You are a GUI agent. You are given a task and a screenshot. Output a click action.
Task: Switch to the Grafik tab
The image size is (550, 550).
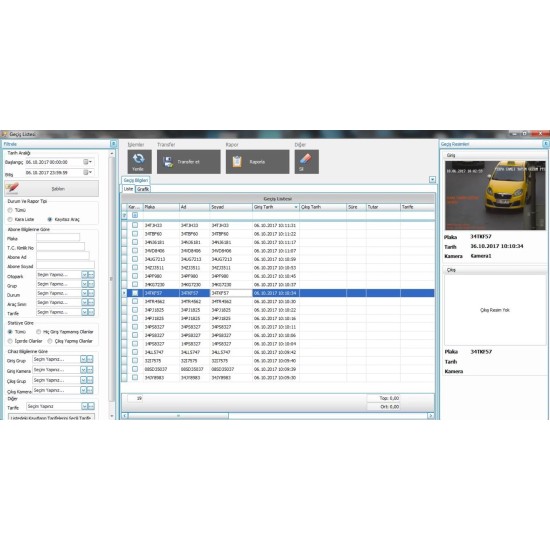[143, 189]
